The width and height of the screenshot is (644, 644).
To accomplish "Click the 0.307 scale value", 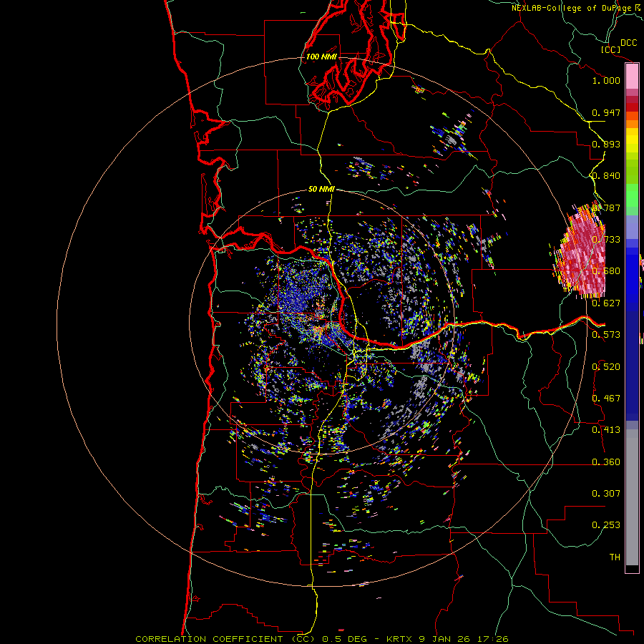I will 606,494.
